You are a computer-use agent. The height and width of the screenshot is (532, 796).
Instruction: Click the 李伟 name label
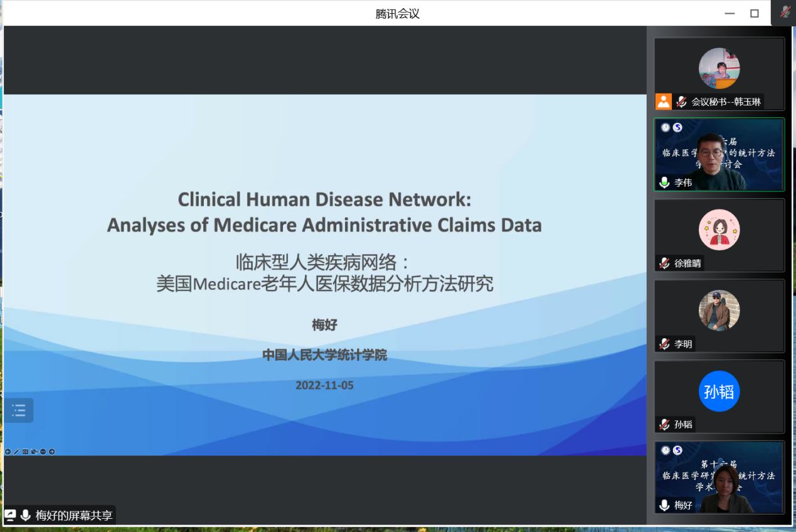[x=683, y=183]
